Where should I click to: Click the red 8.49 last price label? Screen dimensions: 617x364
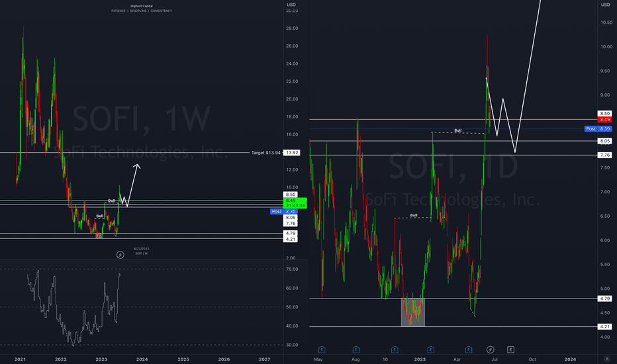(605, 120)
